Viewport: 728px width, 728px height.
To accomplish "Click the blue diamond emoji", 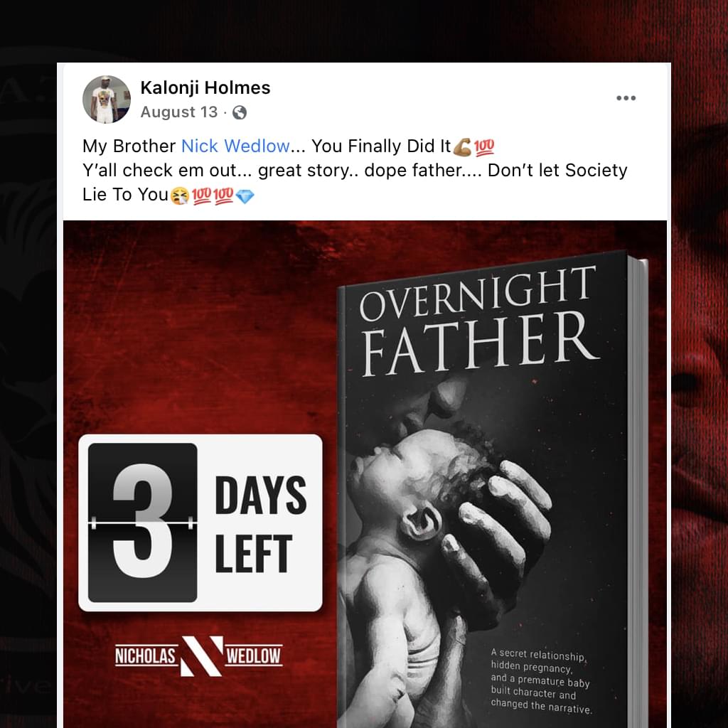I will [x=245, y=196].
